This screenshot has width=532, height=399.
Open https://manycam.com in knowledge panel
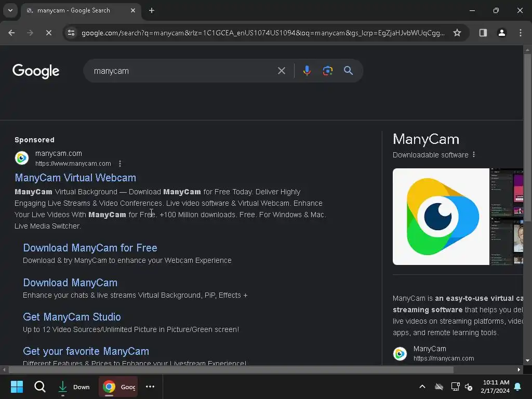444,358
